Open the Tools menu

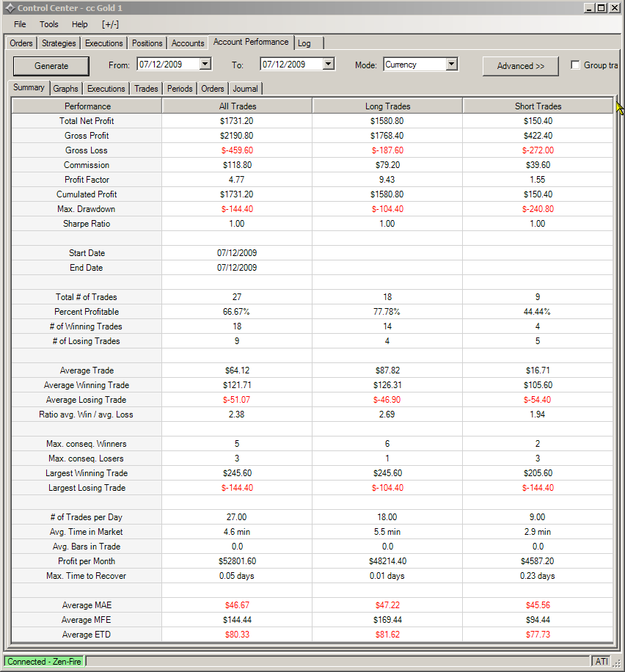coord(49,24)
